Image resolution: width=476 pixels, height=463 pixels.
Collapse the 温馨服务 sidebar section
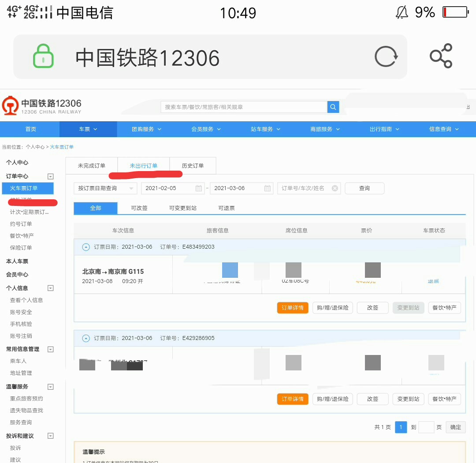pos(51,387)
